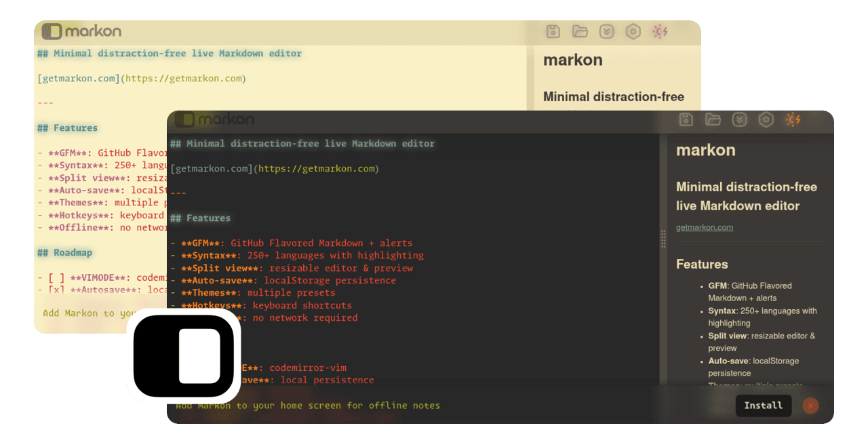The width and height of the screenshot is (868, 434).
Task: Click the '## Minimal distraction-free' line in the light window editor
Action: click(x=170, y=54)
